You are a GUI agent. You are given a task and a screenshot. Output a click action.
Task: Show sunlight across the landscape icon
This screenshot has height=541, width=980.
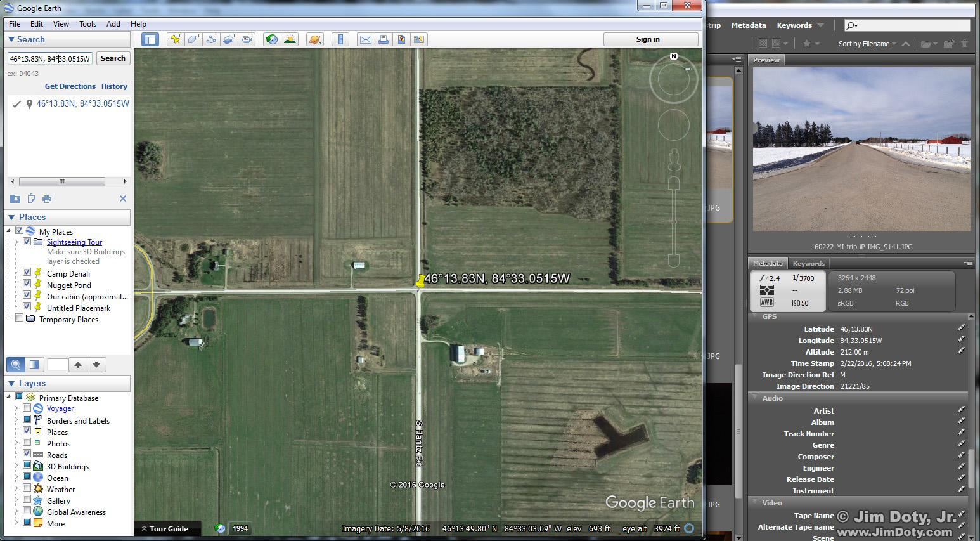(x=290, y=39)
